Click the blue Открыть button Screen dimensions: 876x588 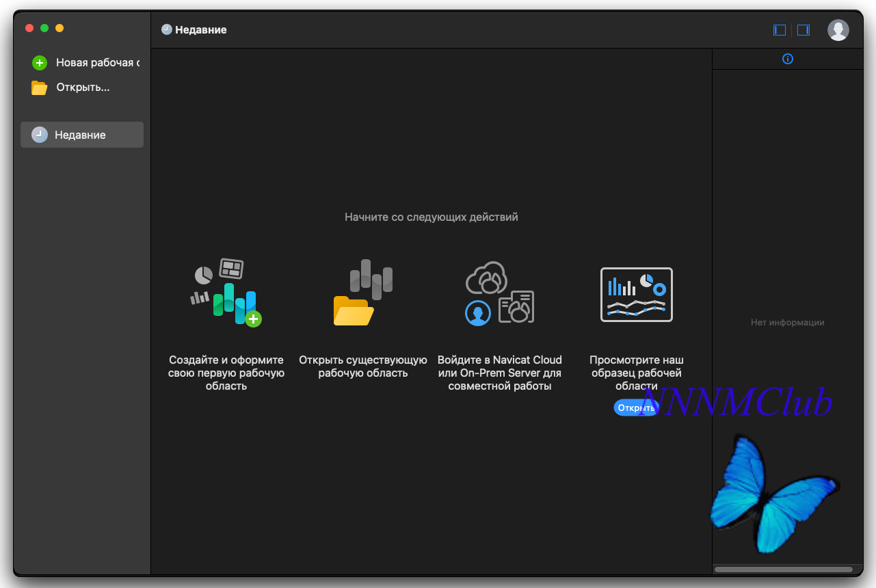635,408
